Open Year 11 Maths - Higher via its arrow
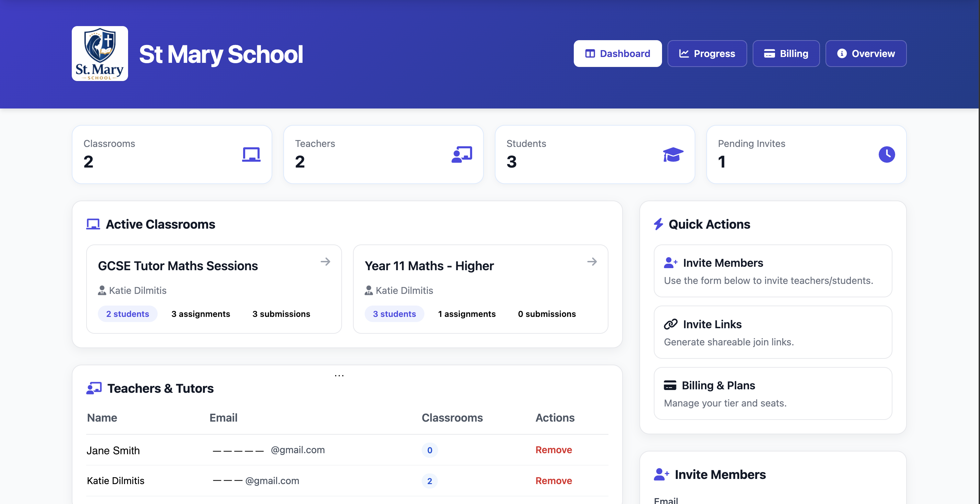 592,261
